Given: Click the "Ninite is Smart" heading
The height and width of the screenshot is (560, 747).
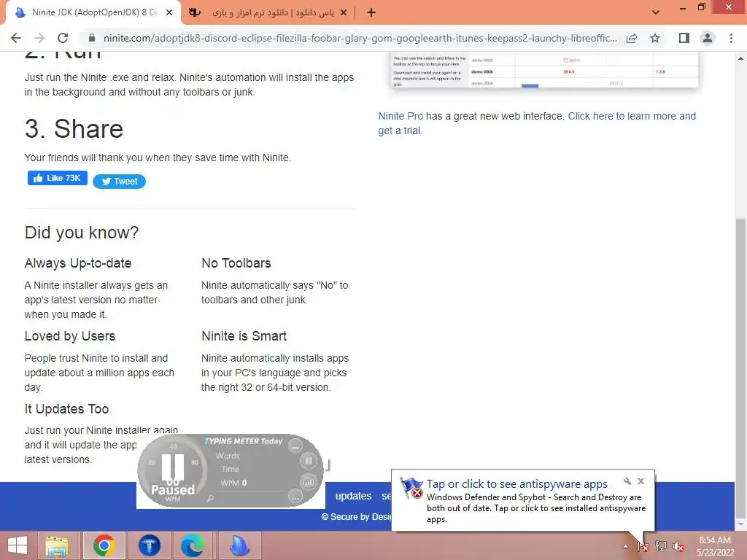Looking at the screenshot, I should tap(244, 336).
